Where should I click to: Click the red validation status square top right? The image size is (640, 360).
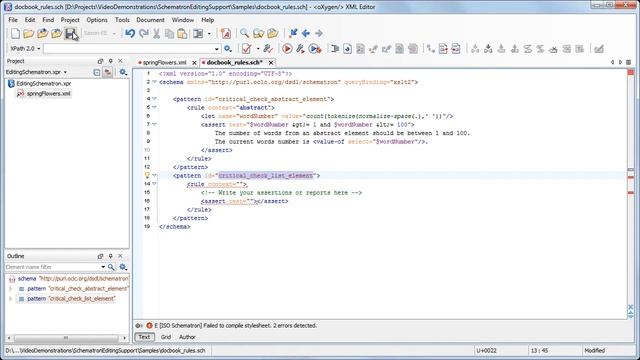tap(631, 72)
